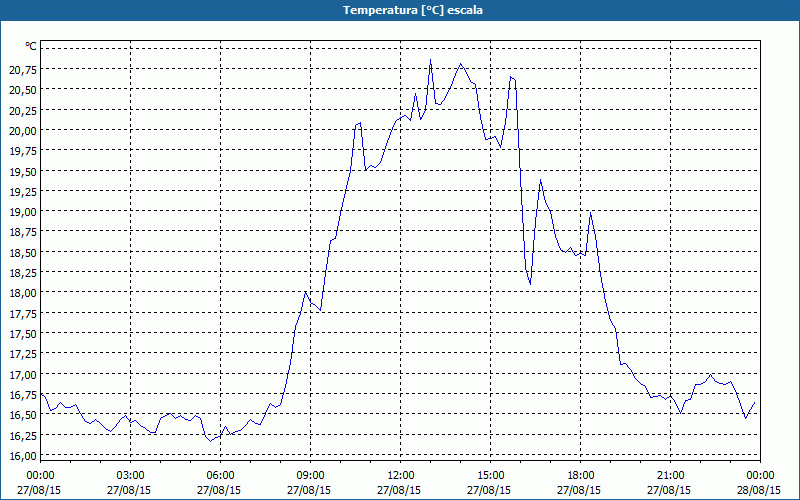Pick the 09:00 time axis label

(x=310, y=476)
